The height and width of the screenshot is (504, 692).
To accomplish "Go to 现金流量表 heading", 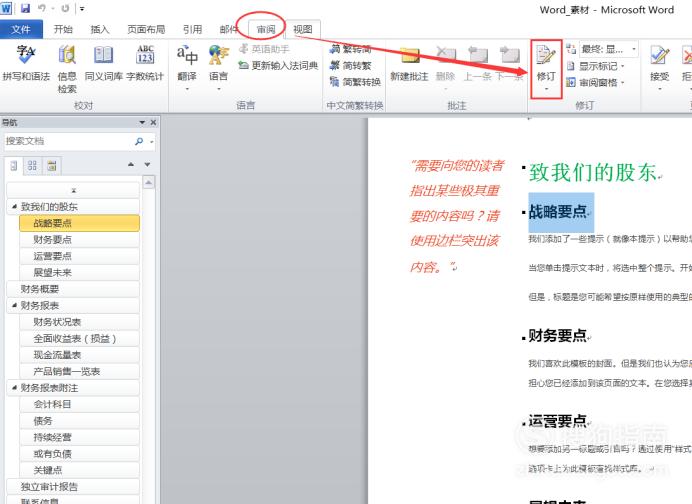I will (x=79, y=355).
